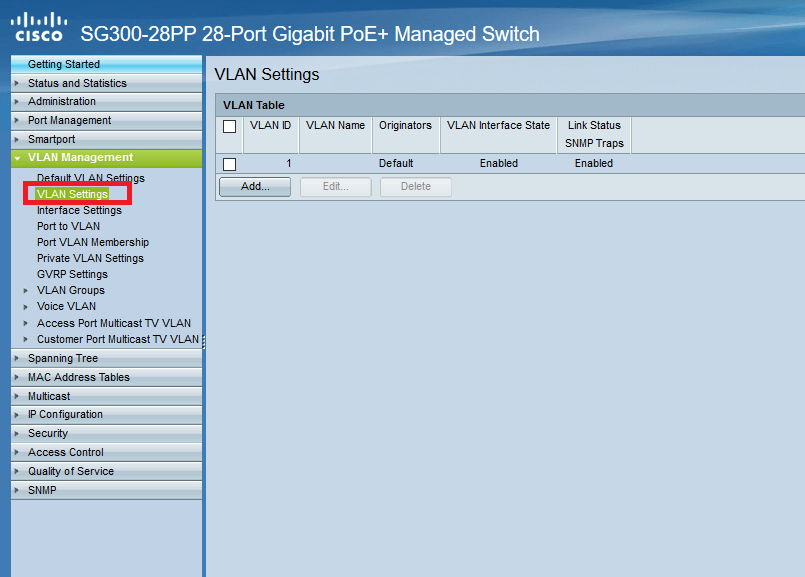This screenshot has width=805, height=577.
Task: Select the Voice VLAN item
Action: 66,306
